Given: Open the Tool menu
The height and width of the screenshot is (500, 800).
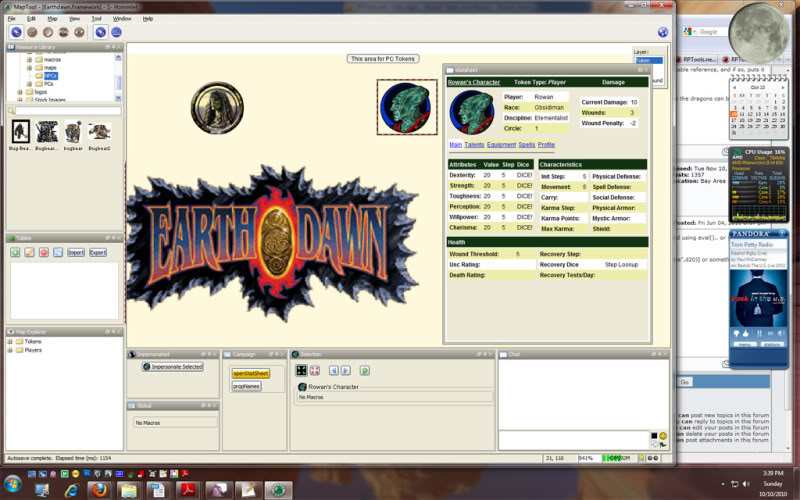Looking at the screenshot, I should tap(96, 19).
